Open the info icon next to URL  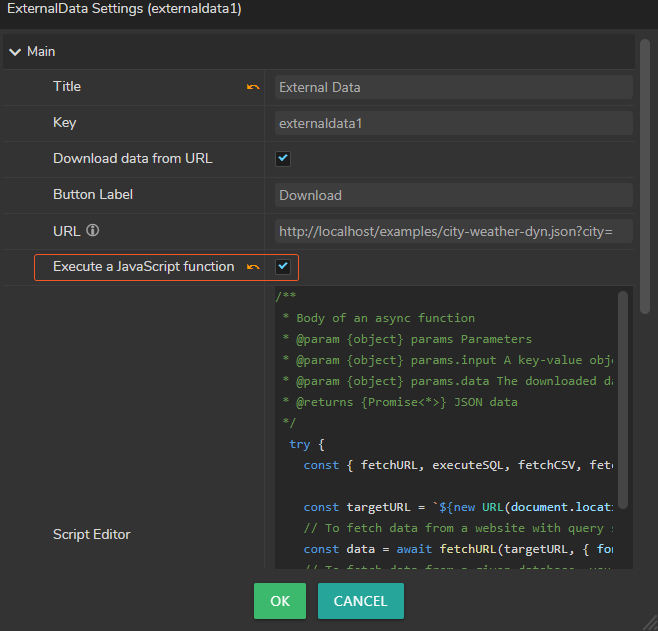(x=93, y=231)
